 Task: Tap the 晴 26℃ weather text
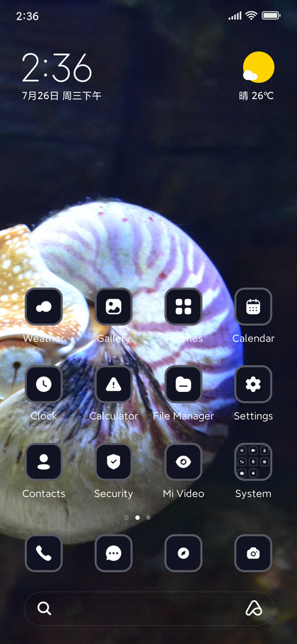256,96
